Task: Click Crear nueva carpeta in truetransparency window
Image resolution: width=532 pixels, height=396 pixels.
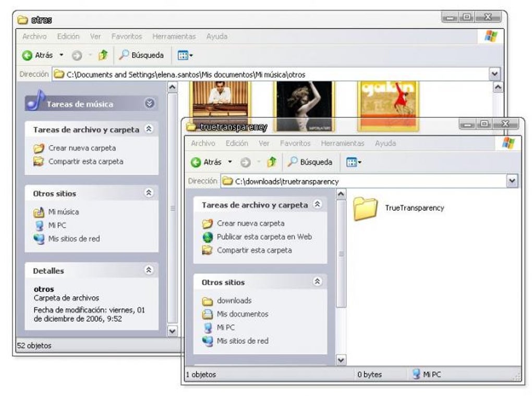Action: [251, 224]
